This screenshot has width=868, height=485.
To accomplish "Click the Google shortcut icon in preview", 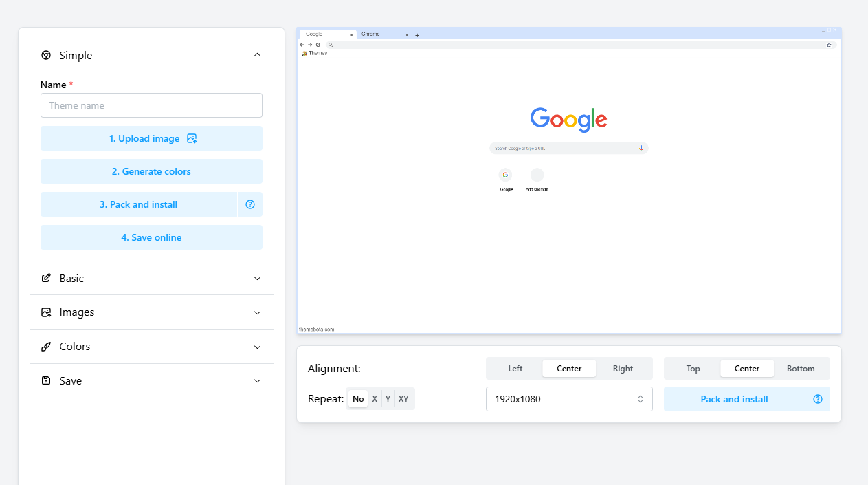I will tap(506, 175).
